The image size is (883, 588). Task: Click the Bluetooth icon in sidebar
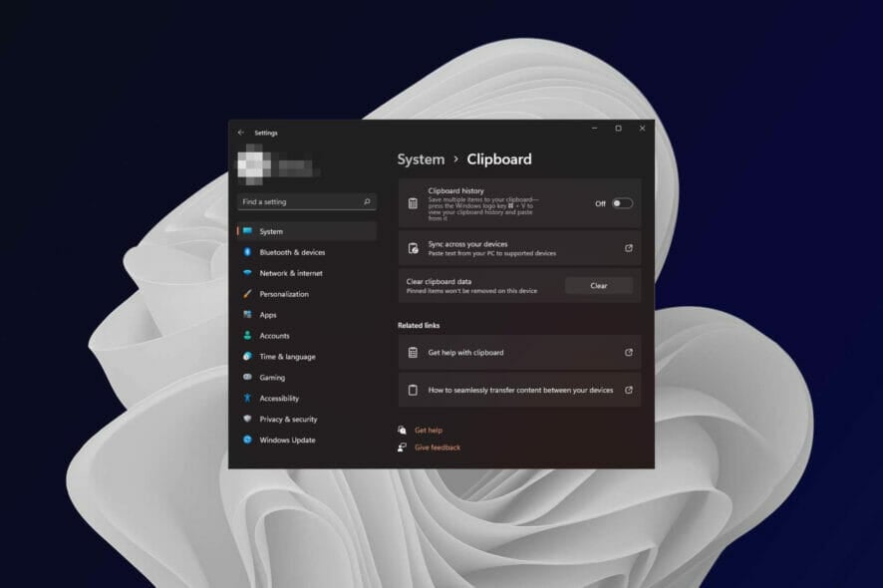[247, 252]
